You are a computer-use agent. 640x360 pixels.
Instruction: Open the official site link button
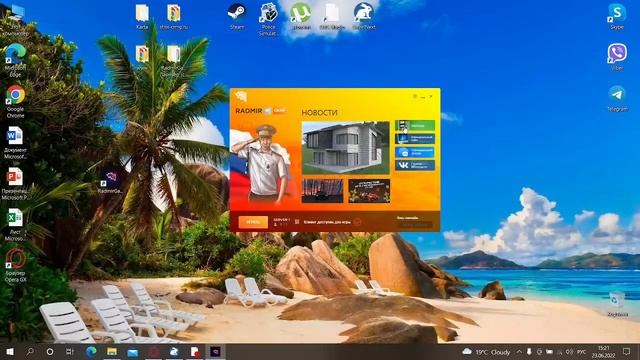click(415, 139)
